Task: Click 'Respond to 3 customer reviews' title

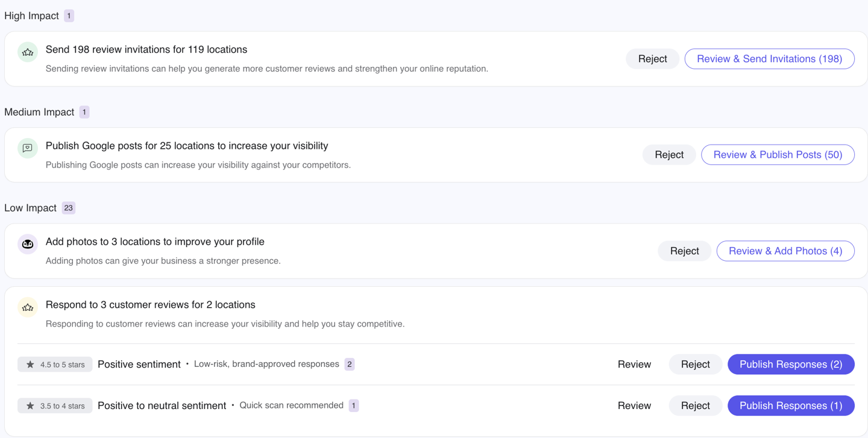Action: pyautogui.click(x=151, y=305)
